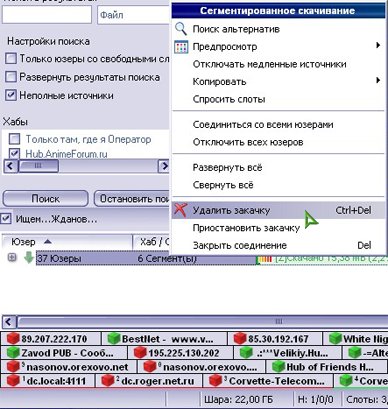
Task: Click the Поиск button
Action: [46, 199]
